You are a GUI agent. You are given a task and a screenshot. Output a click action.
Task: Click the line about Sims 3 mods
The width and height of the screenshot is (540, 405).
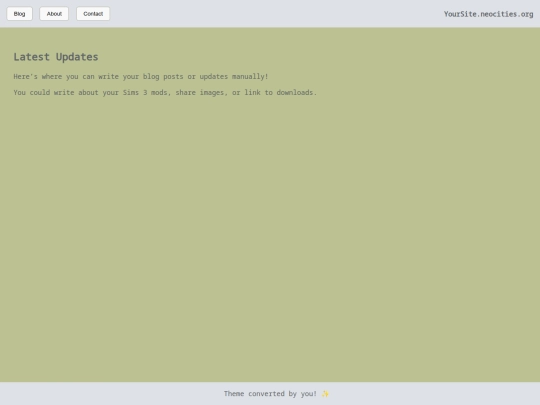(x=165, y=93)
